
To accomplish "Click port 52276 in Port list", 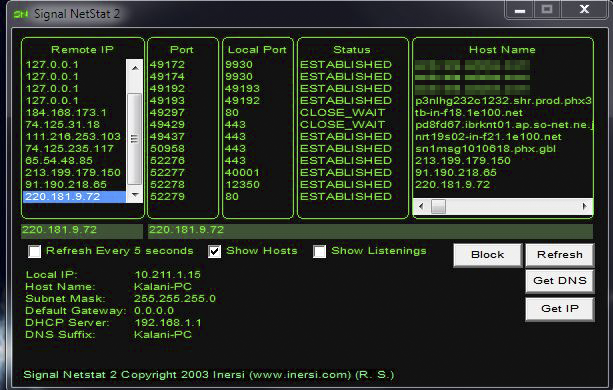I will [167, 161].
